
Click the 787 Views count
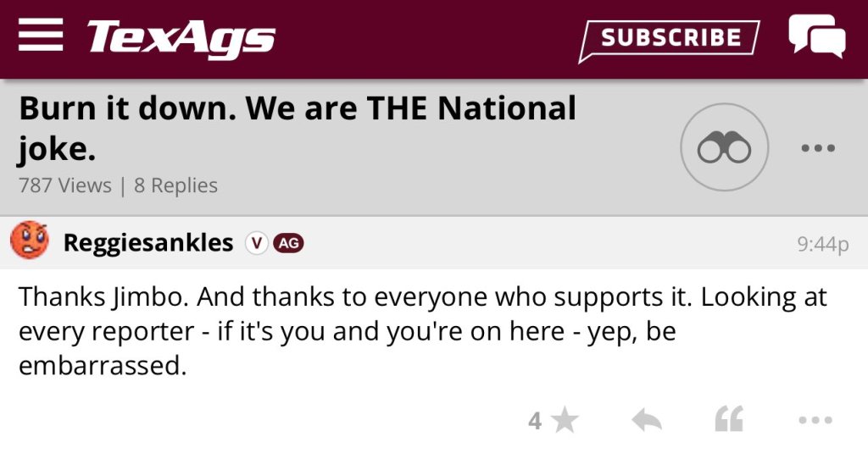click(64, 185)
